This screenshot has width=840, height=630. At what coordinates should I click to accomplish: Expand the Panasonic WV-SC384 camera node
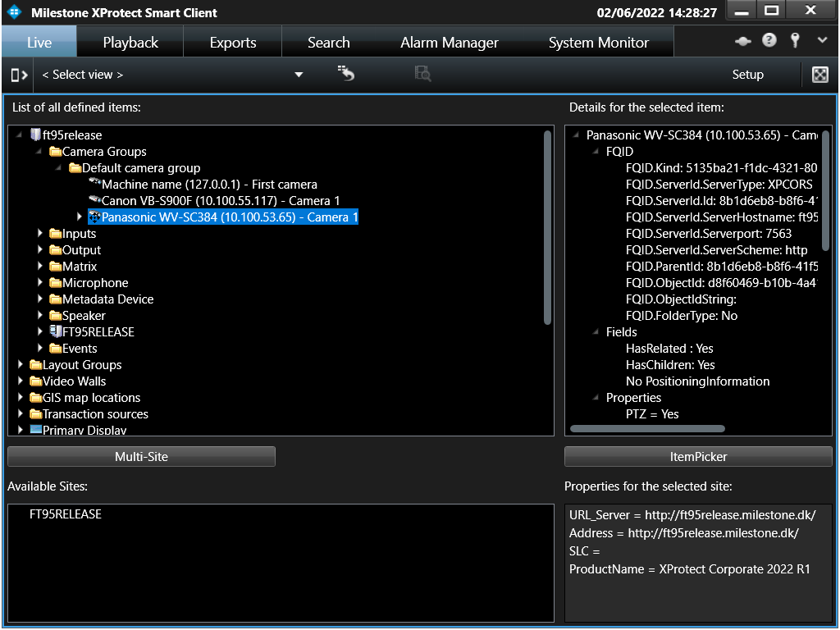coord(80,217)
